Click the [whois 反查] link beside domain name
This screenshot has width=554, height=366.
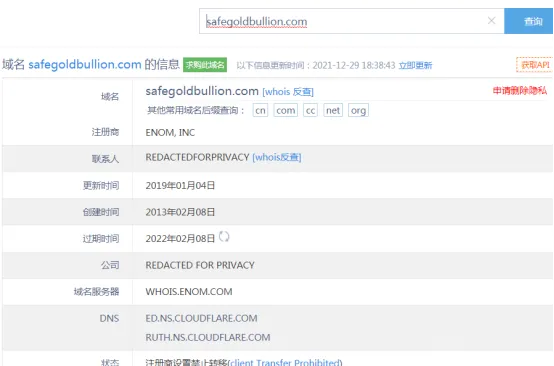288,92
